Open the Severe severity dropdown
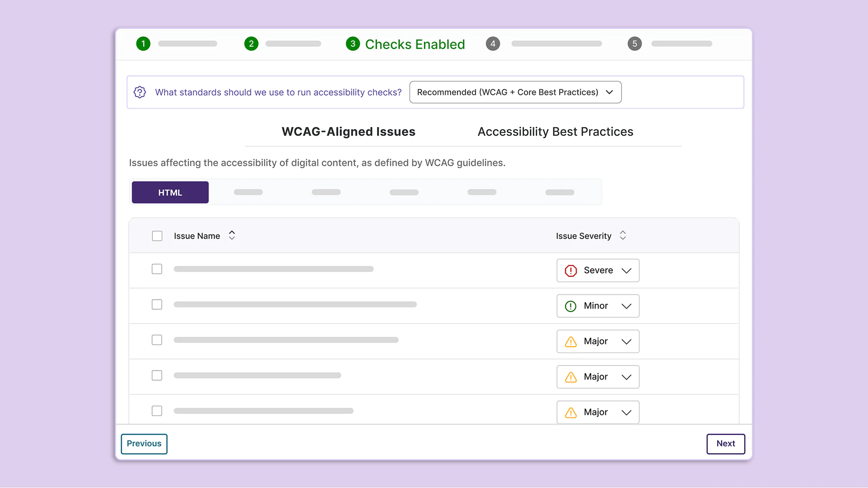The width and height of the screenshot is (868, 488). point(598,270)
